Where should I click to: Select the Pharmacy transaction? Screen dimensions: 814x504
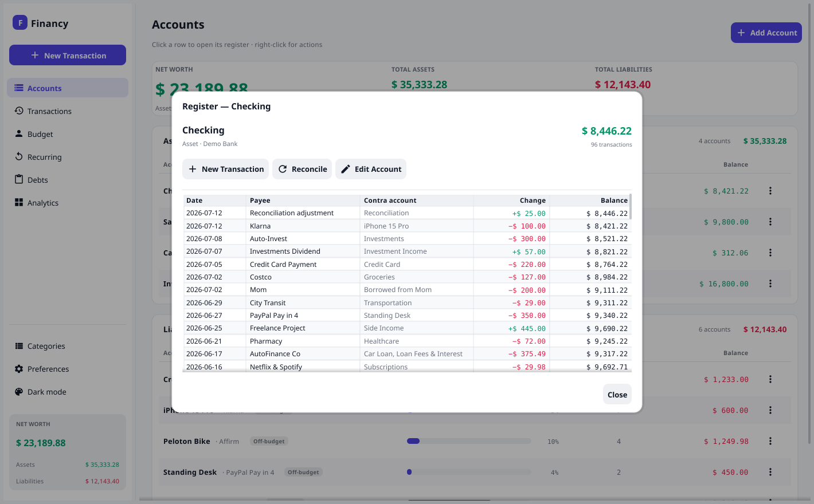tap(407, 341)
